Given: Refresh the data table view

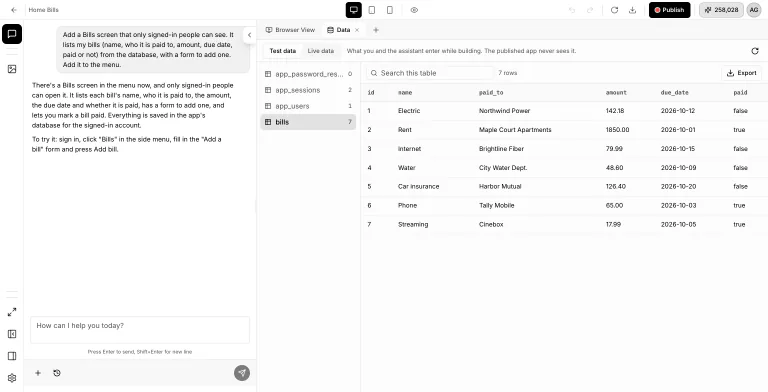Looking at the screenshot, I should (755, 51).
